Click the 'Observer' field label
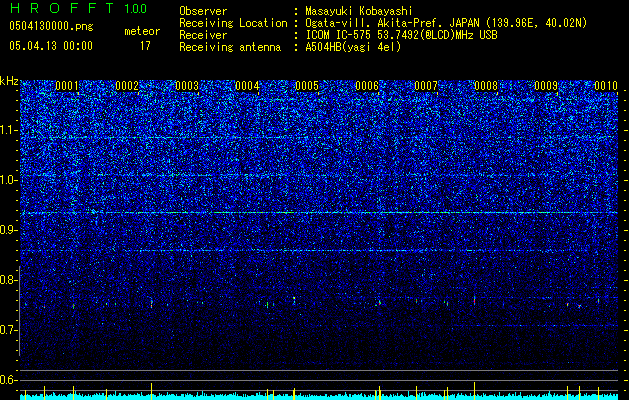 pos(203,11)
